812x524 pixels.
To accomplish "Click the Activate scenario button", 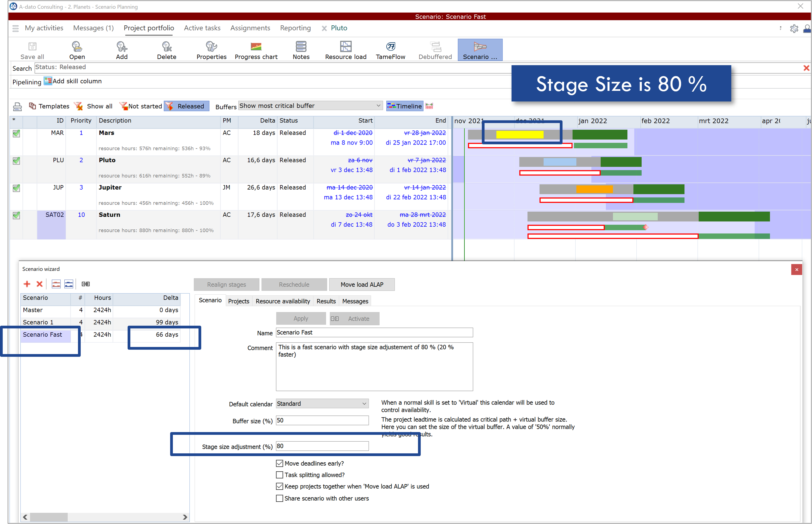I will (354, 319).
